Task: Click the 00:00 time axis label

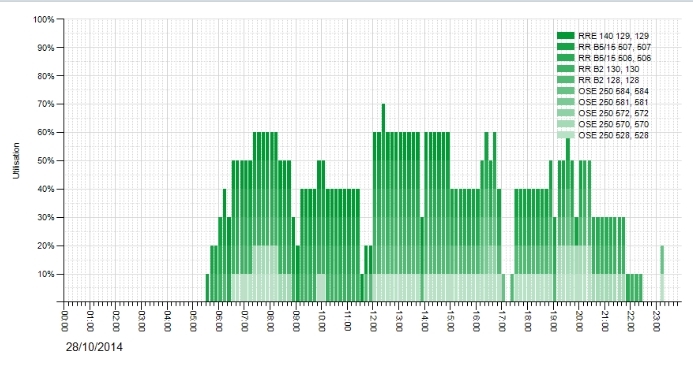Action: [64, 320]
